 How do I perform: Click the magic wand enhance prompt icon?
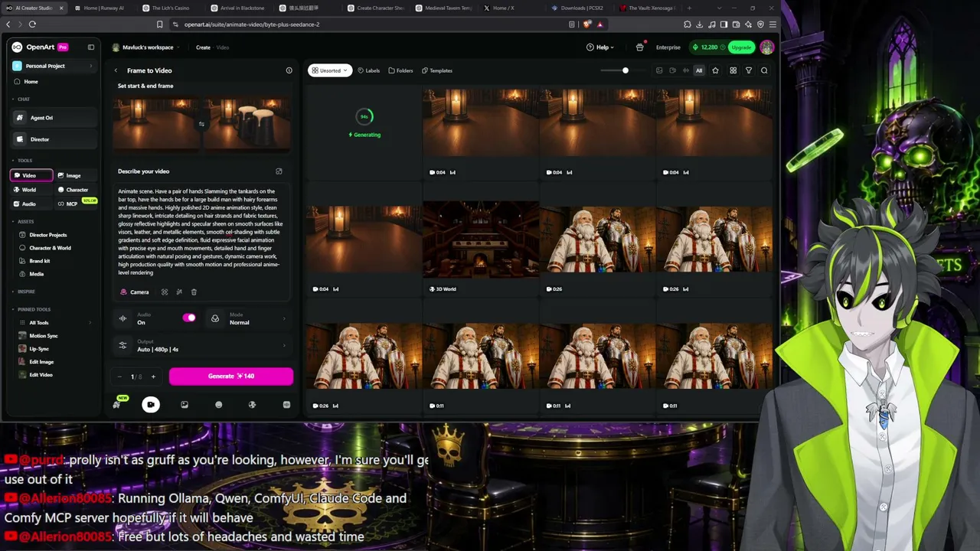pos(179,292)
